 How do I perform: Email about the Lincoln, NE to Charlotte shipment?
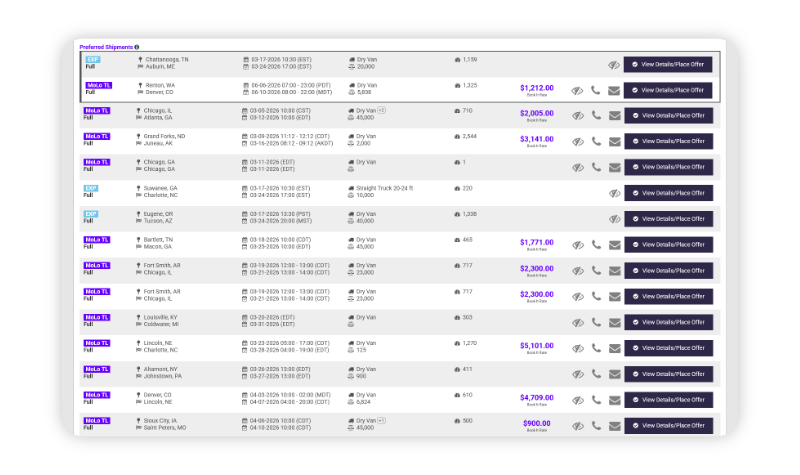pos(615,348)
